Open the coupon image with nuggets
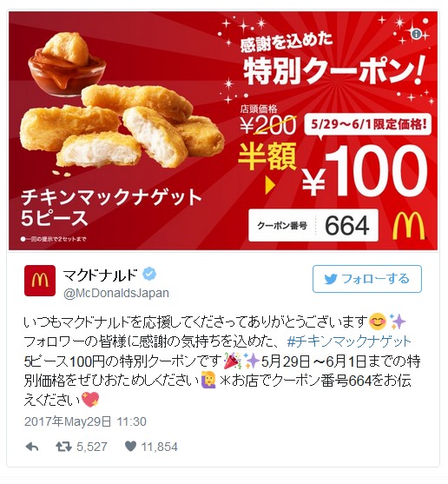The width and height of the screenshot is (448, 484). click(x=223, y=131)
